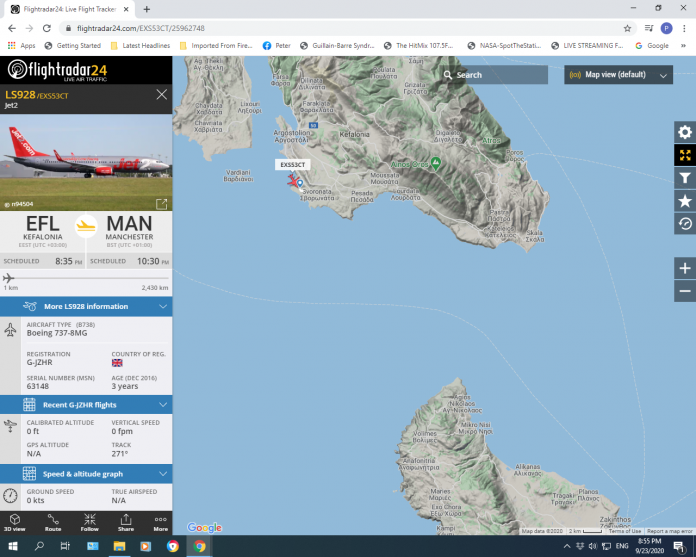Open the Windows notification center

point(678,546)
